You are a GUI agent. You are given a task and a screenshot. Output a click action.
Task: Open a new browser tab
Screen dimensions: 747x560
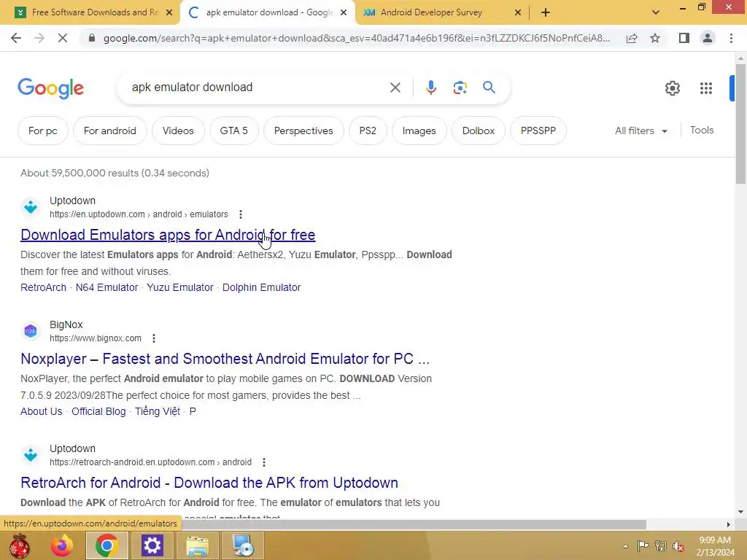pyautogui.click(x=546, y=12)
